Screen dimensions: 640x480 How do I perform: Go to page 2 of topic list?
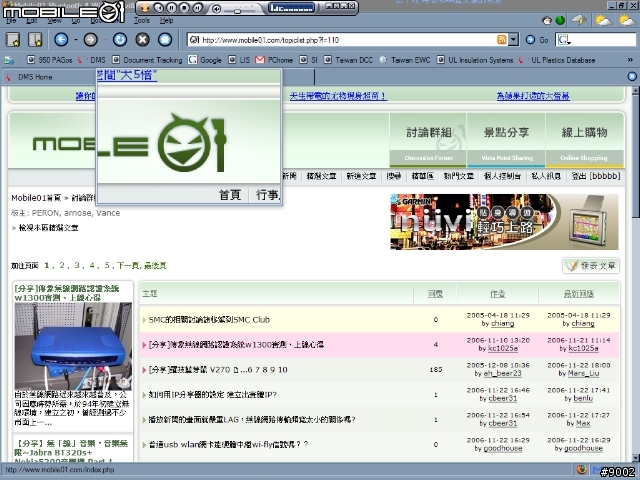[62, 265]
